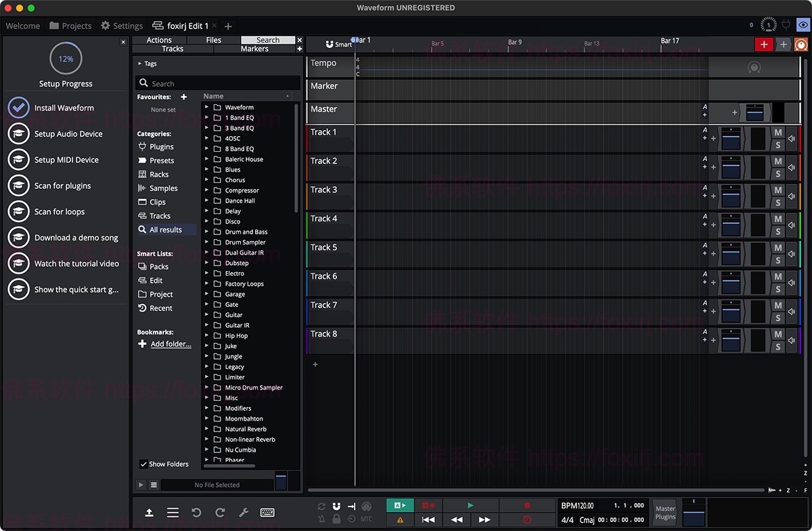Click the export/share icon in bottom toolbar
The height and width of the screenshot is (531, 812).
point(150,512)
